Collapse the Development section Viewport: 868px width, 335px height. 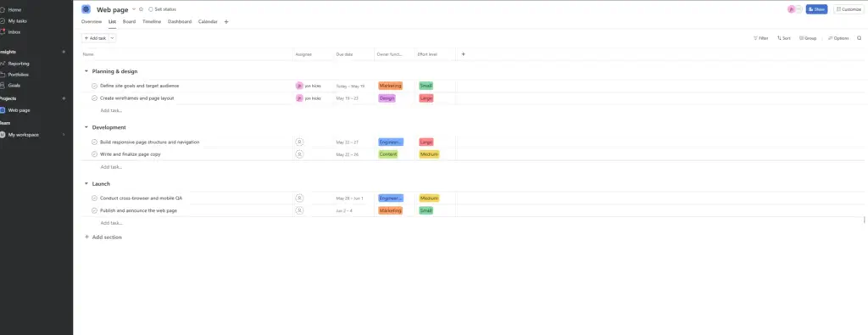(x=86, y=127)
